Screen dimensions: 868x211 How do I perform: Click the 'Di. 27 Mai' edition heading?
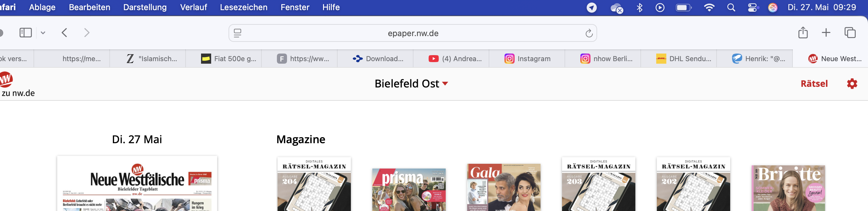point(137,139)
